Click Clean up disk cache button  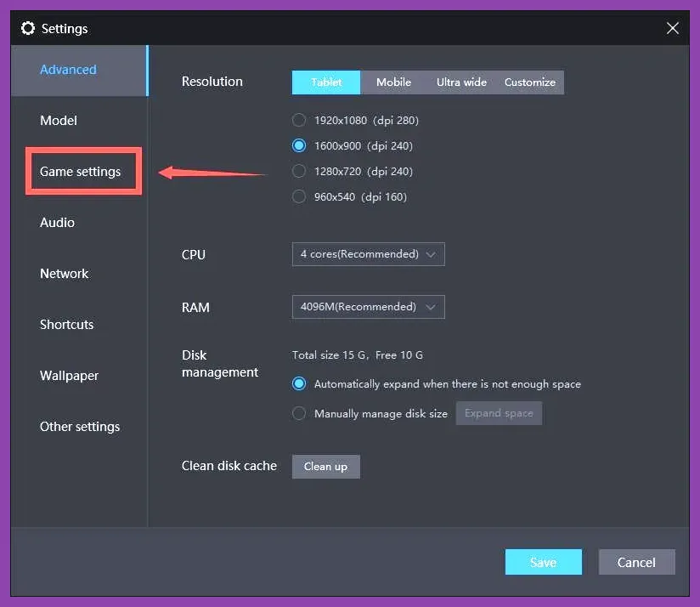[x=326, y=467]
